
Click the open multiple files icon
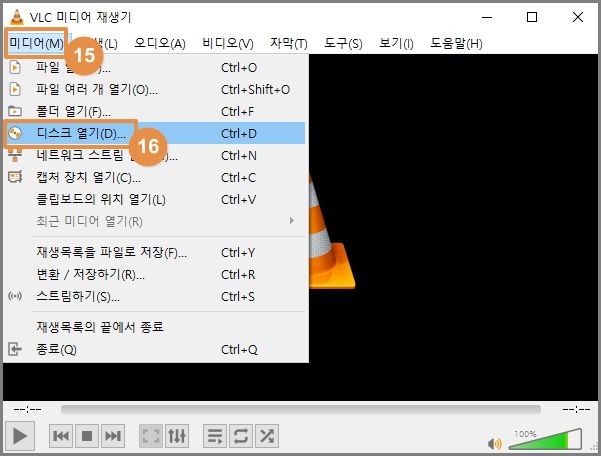pos(15,89)
